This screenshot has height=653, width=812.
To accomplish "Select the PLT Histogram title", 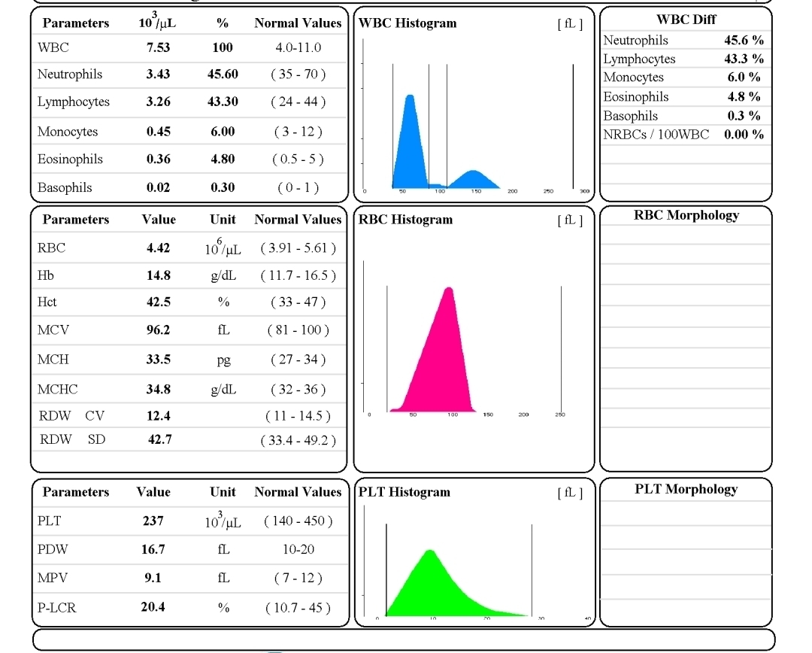I will coord(404,492).
